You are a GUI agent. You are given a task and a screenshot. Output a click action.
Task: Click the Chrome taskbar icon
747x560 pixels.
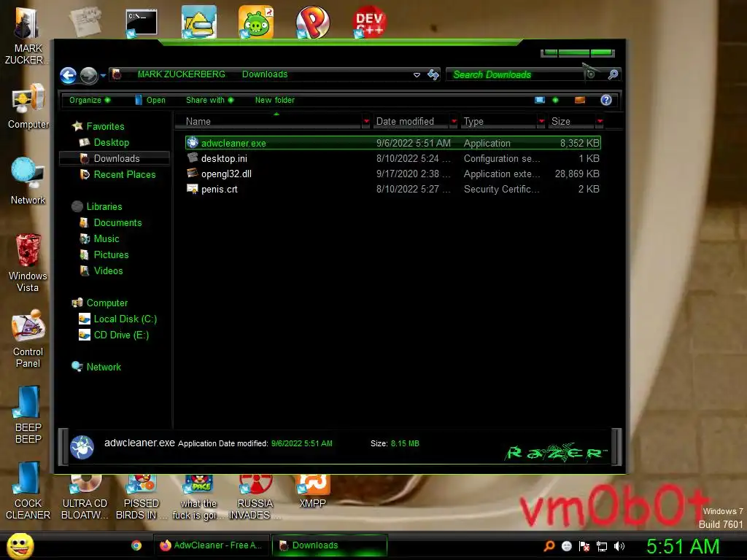pos(136,545)
